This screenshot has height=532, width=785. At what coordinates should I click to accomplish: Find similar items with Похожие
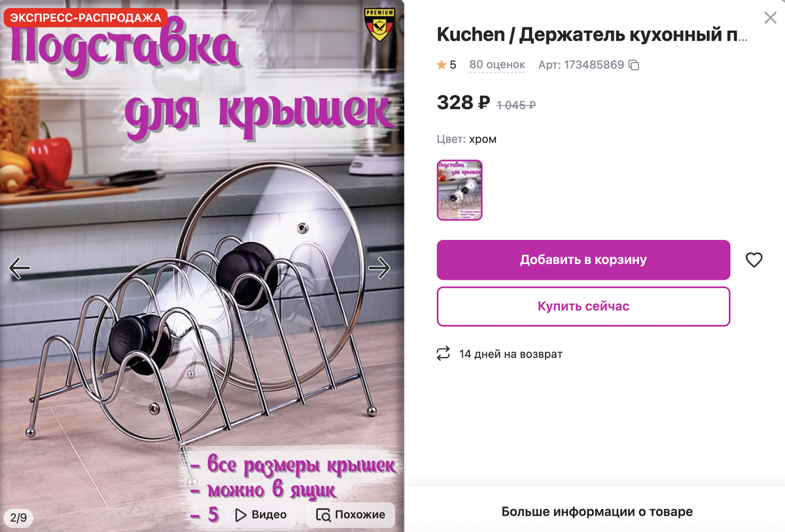click(x=351, y=515)
